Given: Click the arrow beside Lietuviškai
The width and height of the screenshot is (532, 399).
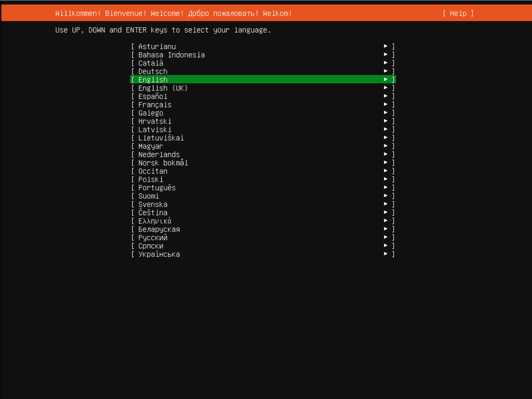Looking at the screenshot, I should coord(385,138).
